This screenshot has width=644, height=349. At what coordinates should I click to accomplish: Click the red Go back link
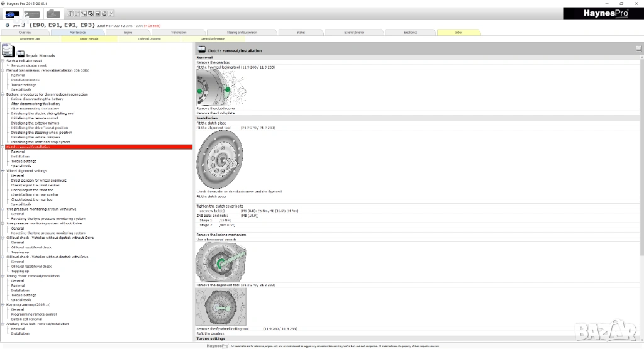point(152,25)
